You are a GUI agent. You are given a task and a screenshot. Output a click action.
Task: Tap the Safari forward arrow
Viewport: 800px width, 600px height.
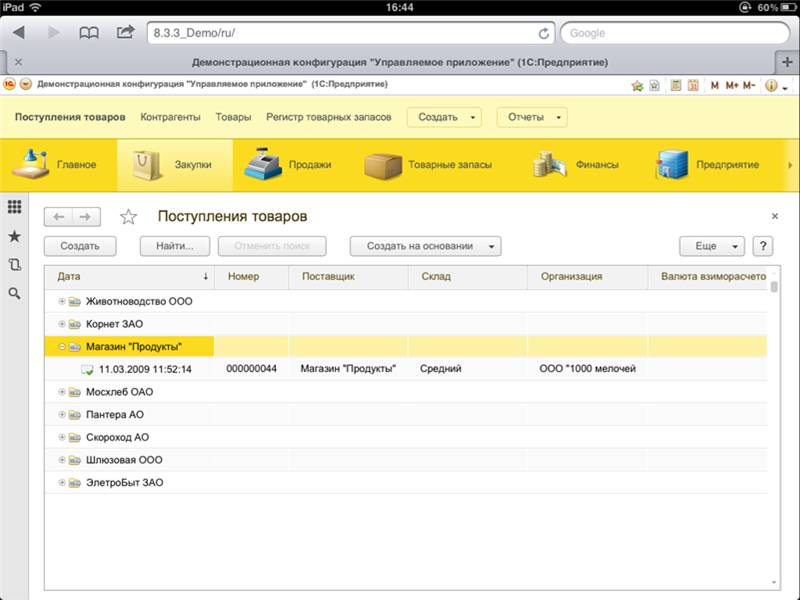pos(54,33)
